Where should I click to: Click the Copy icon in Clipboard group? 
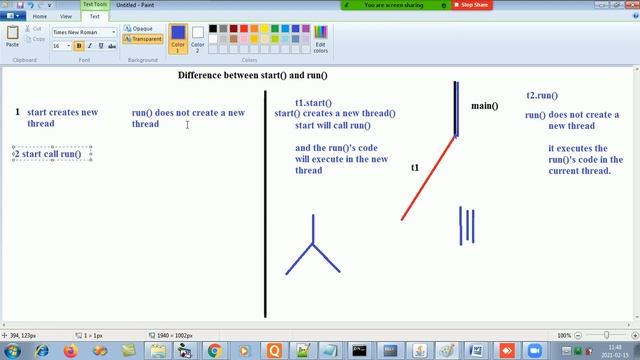click(28, 39)
